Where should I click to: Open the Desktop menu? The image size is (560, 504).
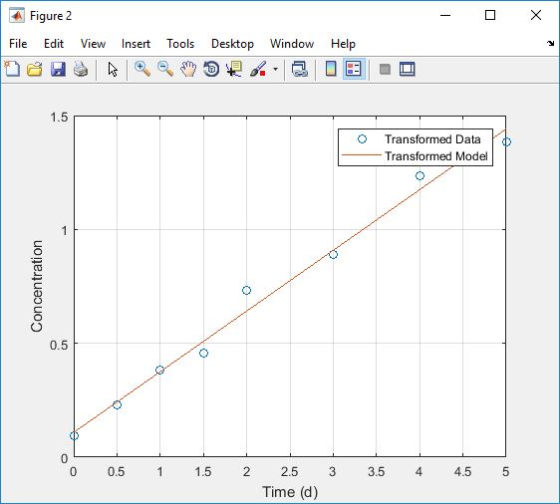tap(232, 44)
